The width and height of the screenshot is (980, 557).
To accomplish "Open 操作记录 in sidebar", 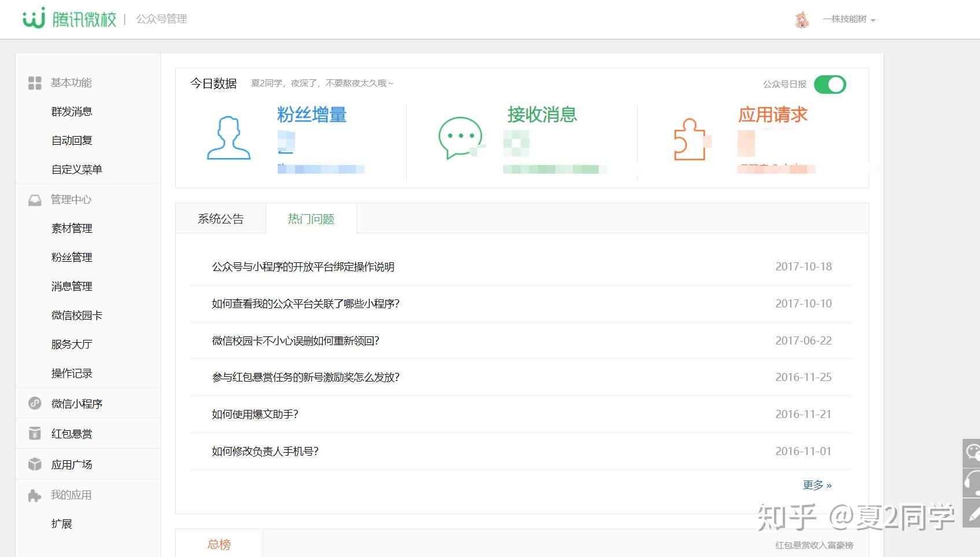I will [x=72, y=373].
